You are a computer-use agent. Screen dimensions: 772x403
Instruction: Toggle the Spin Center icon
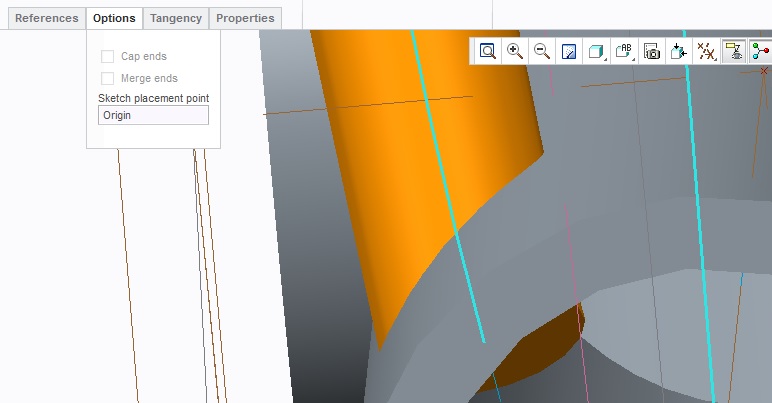pyautogui.click(x=761, y=51)
